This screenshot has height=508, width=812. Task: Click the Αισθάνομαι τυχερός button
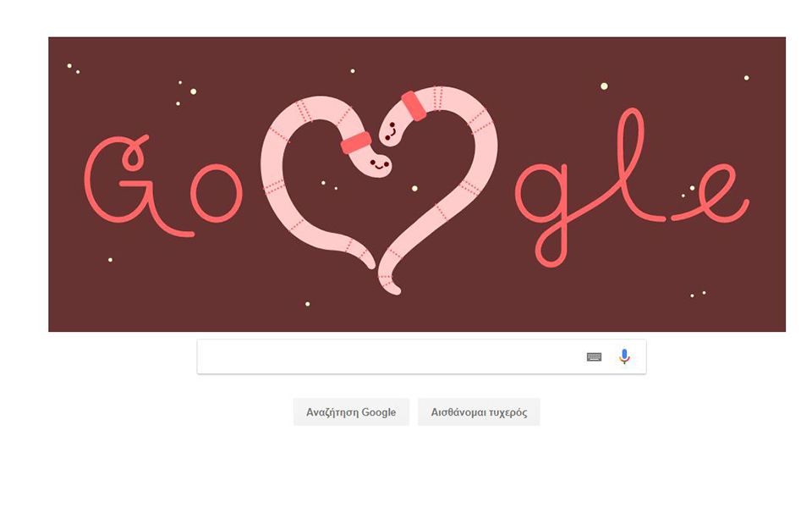click(x=479, y=412)
